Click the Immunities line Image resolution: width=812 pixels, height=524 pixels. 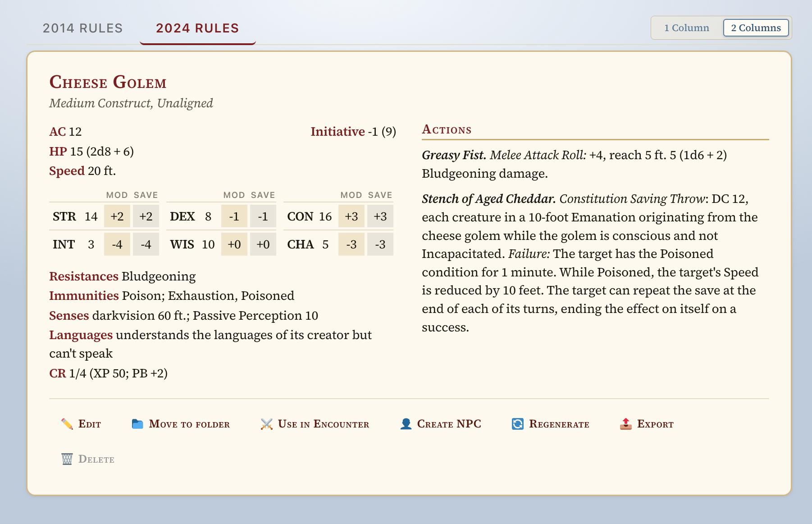click(172, 296)
